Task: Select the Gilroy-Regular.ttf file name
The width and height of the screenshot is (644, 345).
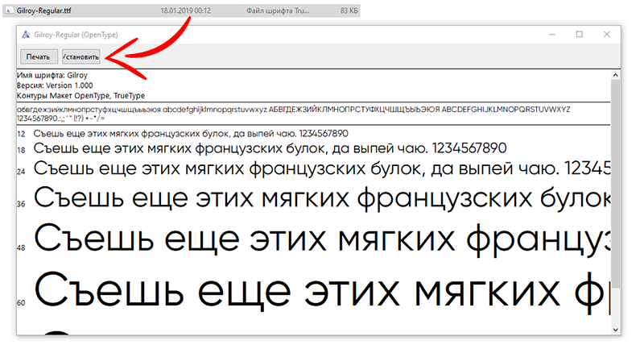Action: pos(45,11)
